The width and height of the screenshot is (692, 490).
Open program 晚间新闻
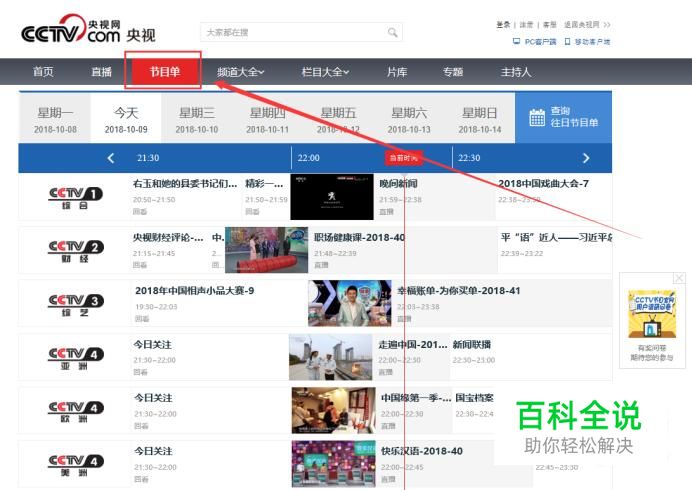399,184
